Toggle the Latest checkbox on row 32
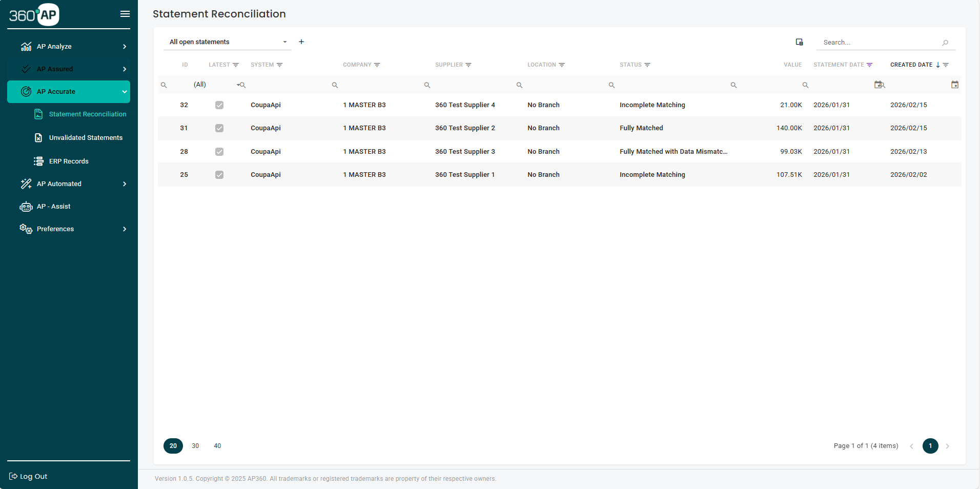Viewport: 980px width, 489px height. (x=219, y=105)
